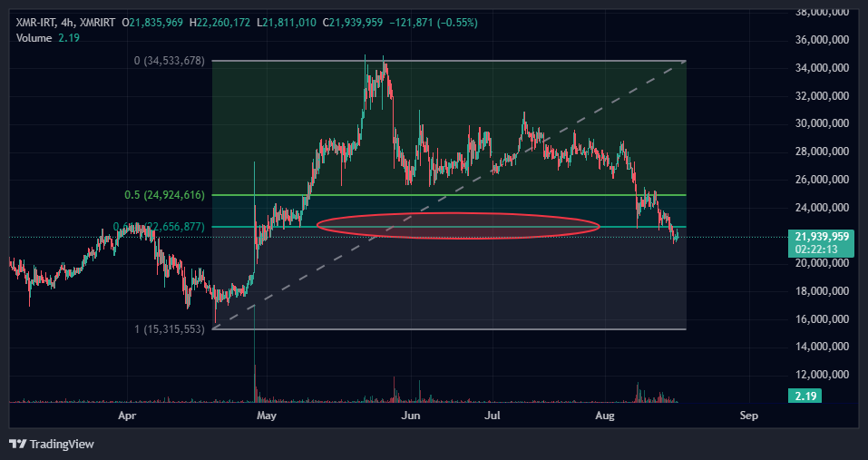Click the 18,000,000 price axis label
This screenshot has width=868, height=460.
coord(821,291)
